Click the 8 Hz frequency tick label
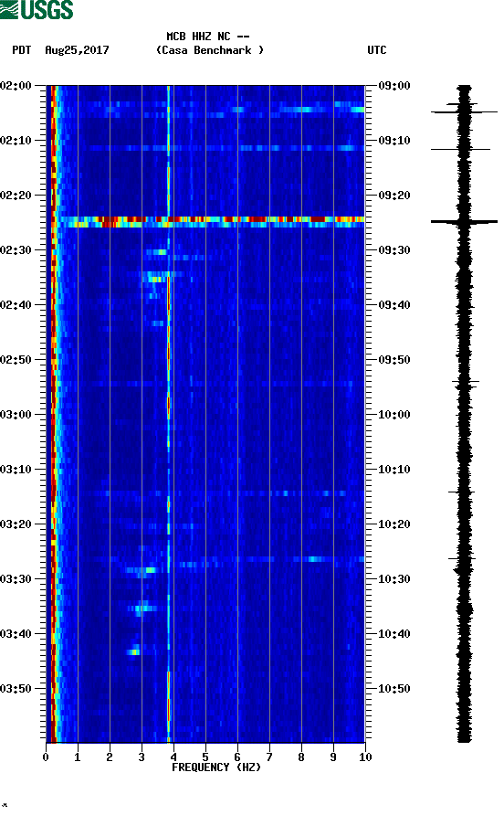The height and width of the screenshot is (815, 504). 301,757
